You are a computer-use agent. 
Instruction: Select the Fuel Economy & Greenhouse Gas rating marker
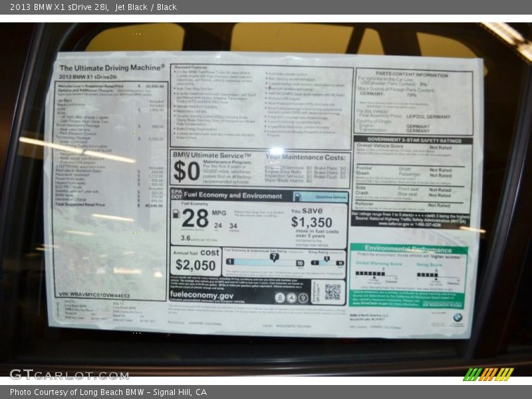(x=273, y=257)
